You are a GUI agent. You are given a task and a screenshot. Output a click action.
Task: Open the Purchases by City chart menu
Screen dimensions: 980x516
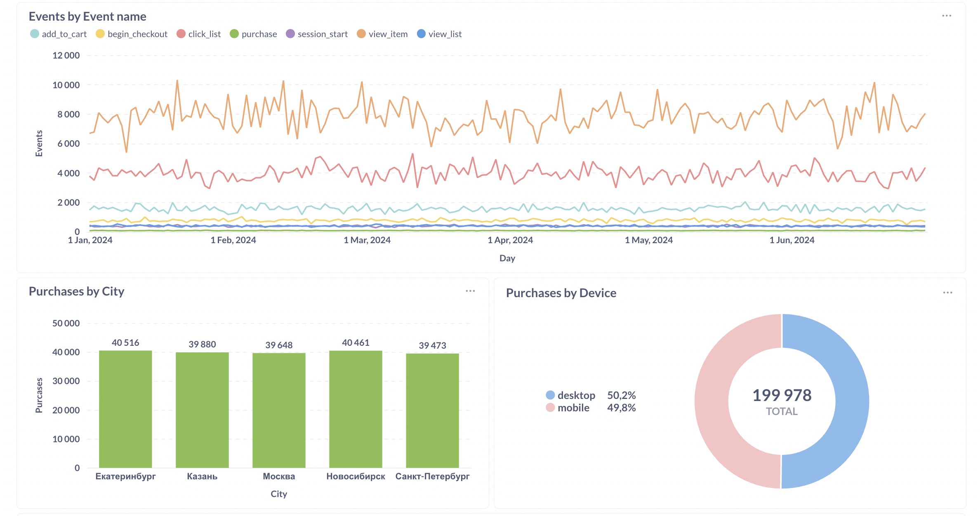tap(471, 291)
